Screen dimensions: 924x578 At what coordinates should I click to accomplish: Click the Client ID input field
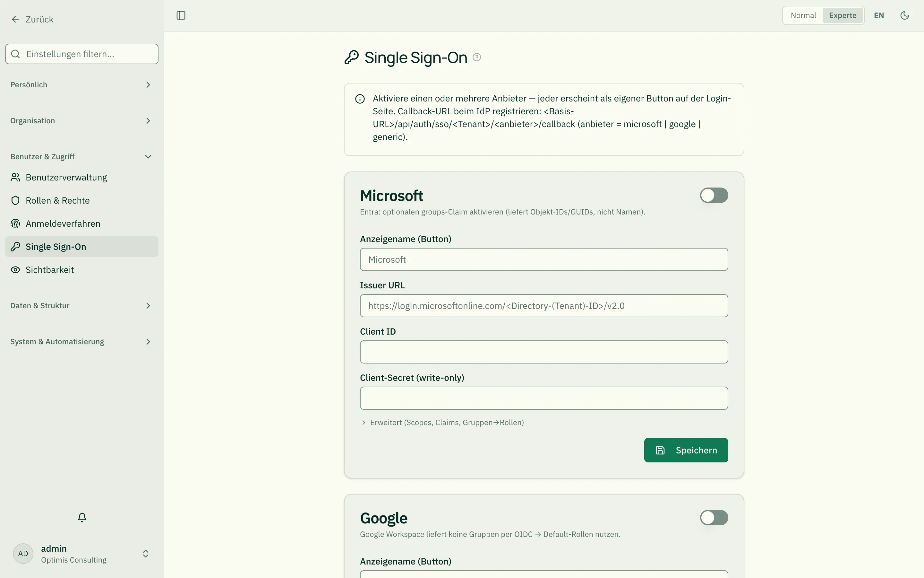544,352
